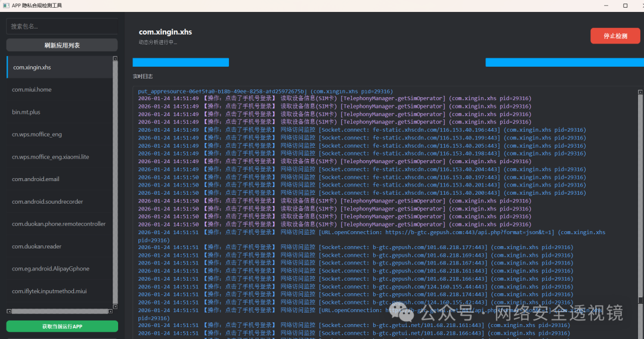Click the app list vertical scrollbar thumb
Screen dimensions: 644x339
116,182
